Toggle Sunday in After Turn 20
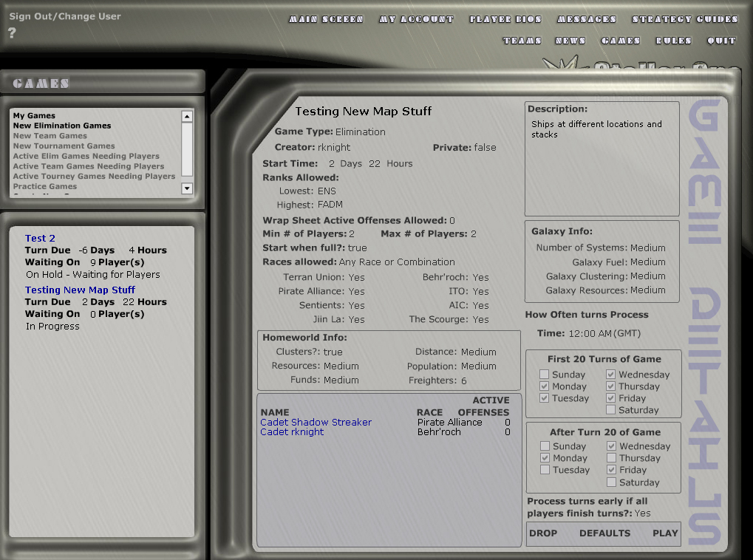 (545, 446)
